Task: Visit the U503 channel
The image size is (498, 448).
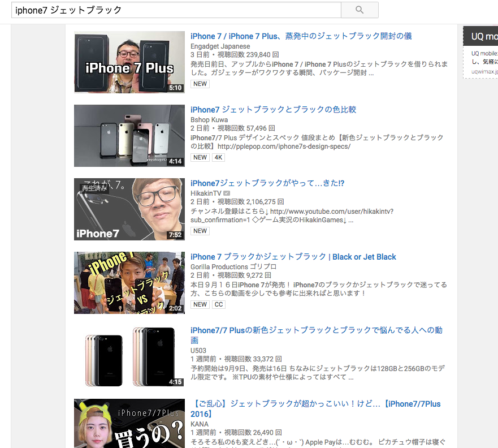Action: pos(198,351)
